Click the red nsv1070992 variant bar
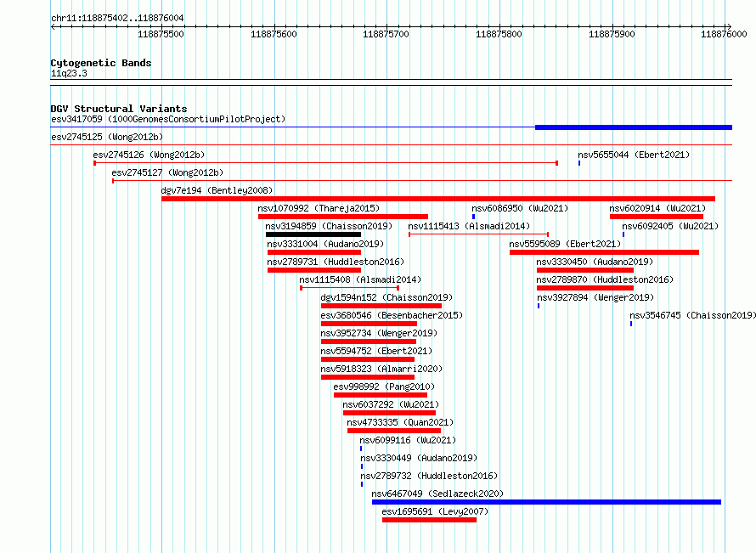 pyautogui.click(x=343, y=217)
